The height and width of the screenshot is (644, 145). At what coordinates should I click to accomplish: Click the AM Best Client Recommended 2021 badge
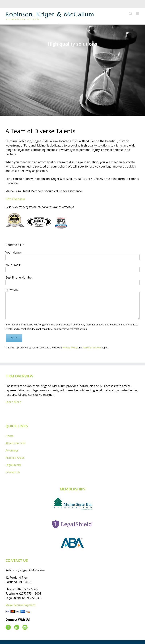pyautogui.click(x=39, y=222)
